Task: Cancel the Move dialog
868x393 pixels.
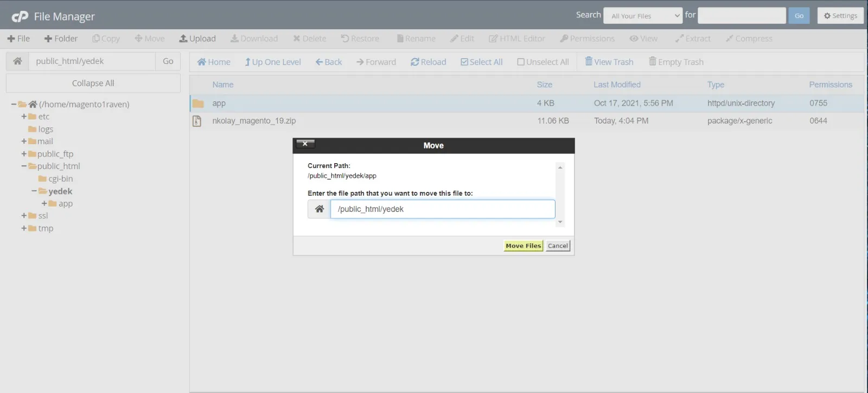Action: 558,246
